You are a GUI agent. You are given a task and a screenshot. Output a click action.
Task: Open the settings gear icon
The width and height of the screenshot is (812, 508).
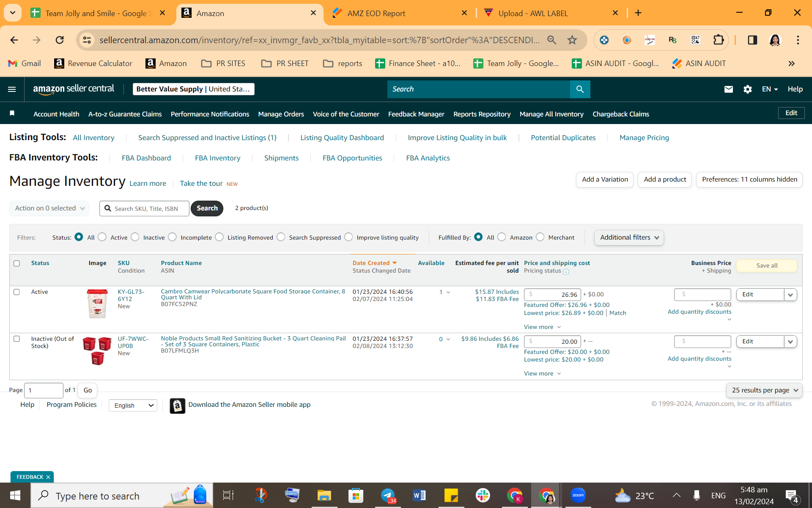click(747, 89)
